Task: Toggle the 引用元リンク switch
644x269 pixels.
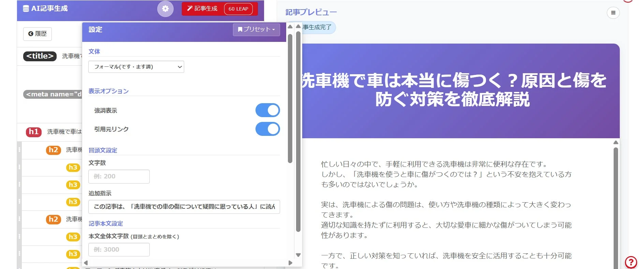Action: point(268,129)
